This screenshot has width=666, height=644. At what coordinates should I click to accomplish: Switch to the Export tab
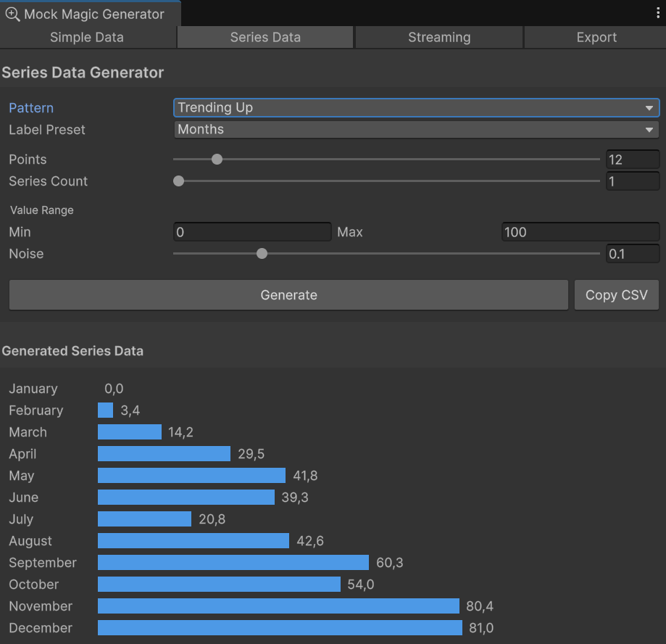point(596,38)
